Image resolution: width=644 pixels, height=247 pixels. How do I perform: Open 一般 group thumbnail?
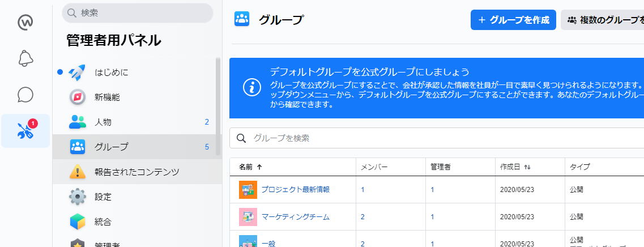tap(248, 241)
